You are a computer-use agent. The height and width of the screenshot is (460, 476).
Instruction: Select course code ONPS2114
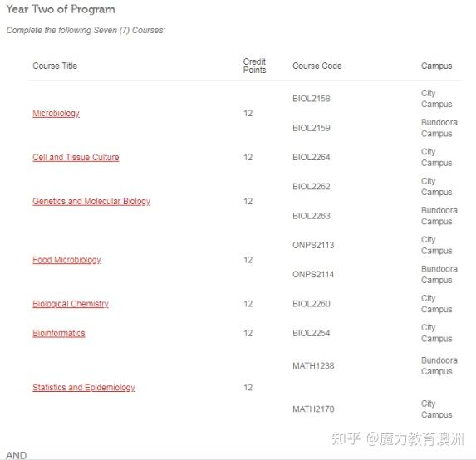313,275
